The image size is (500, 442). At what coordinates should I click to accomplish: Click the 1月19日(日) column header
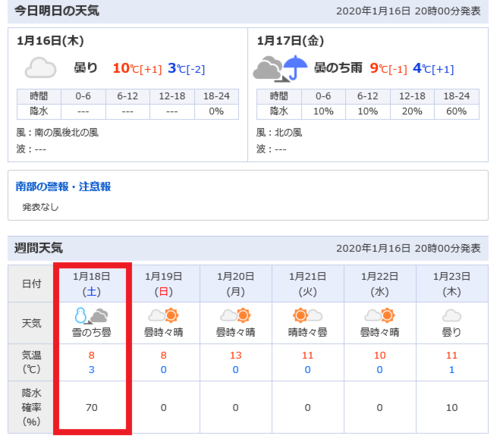tap(163, 284)
